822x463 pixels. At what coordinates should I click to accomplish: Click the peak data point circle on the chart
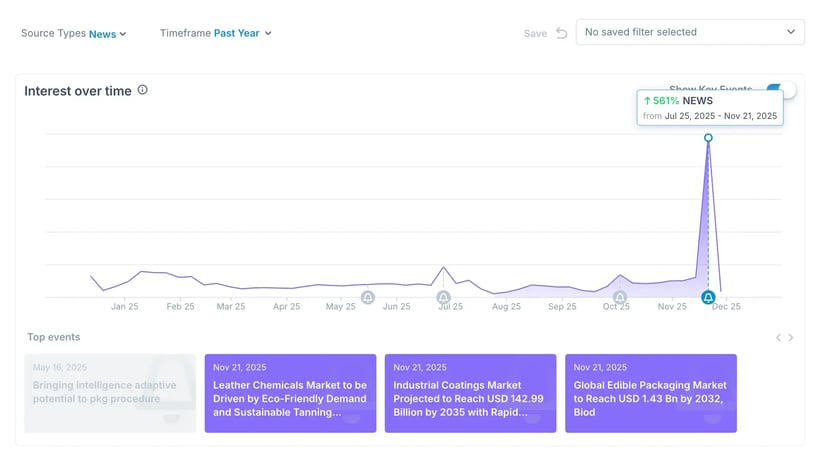coord(708,138)
